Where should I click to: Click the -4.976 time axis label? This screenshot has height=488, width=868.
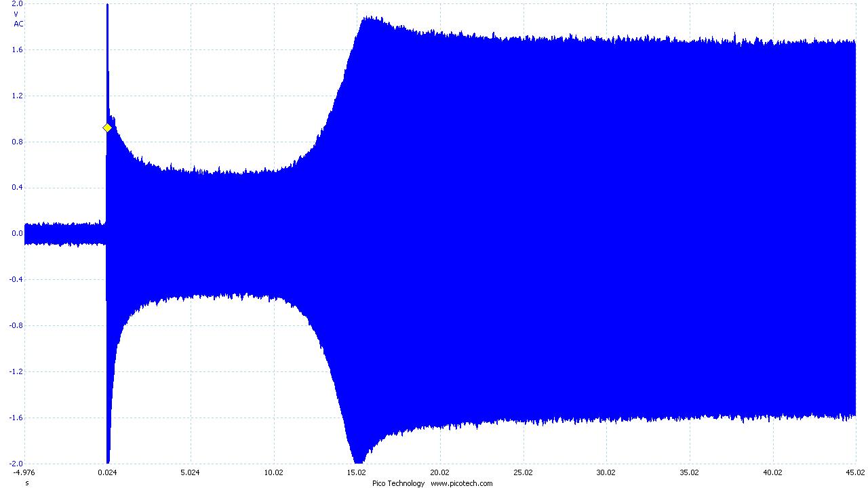24,472
